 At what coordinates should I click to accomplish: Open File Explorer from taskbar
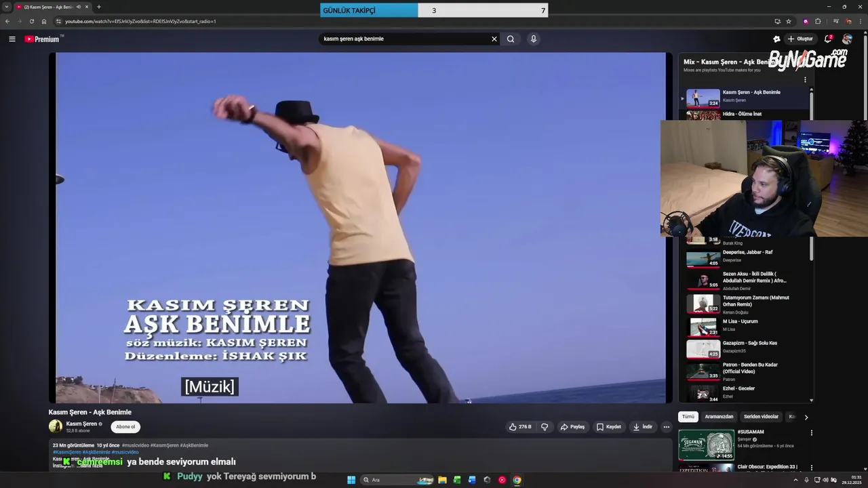[x=442, y=480]
